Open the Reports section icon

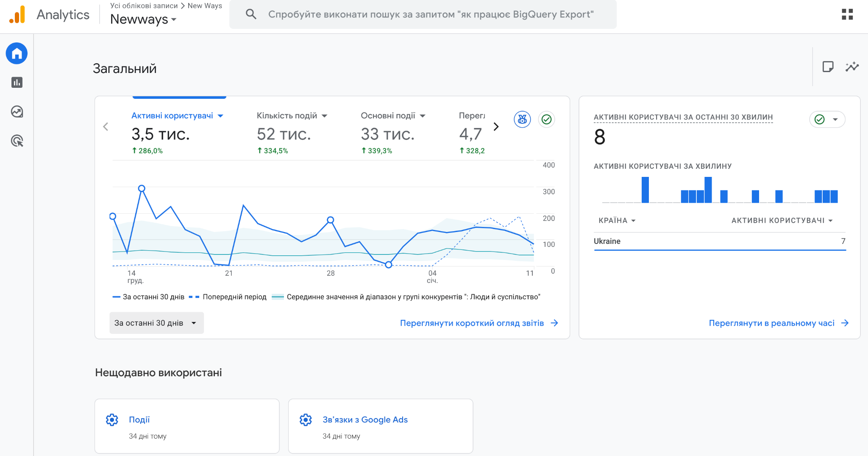pos(17,82)
